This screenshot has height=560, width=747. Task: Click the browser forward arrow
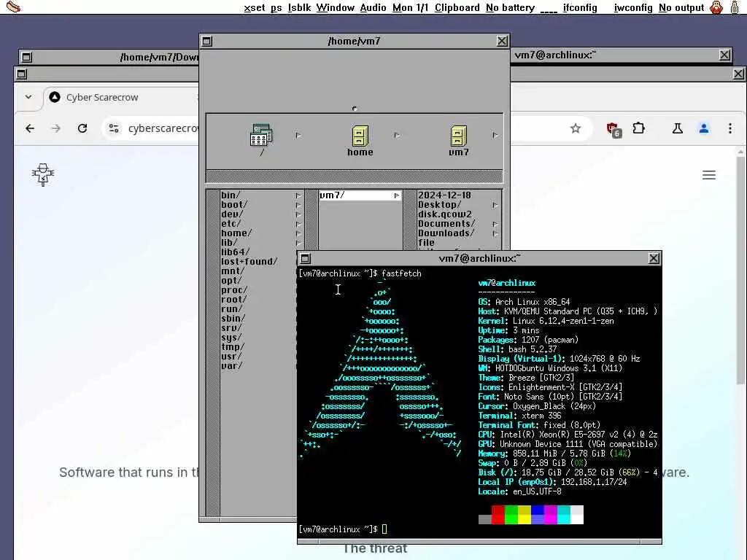point(55,128)
